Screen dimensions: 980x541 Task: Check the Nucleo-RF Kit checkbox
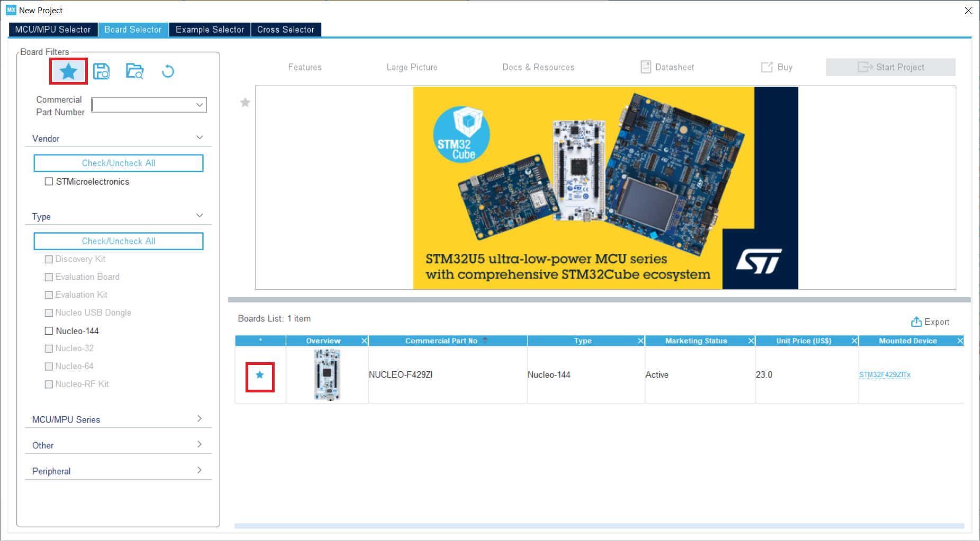coord(49,384)
